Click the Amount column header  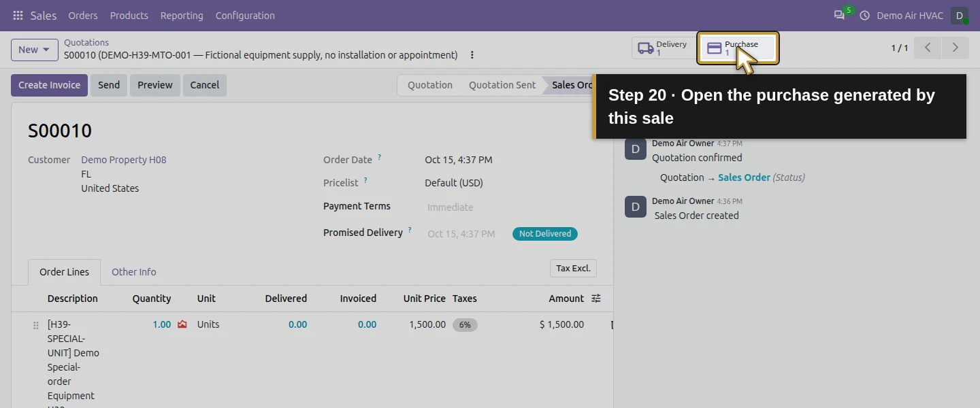566,299
